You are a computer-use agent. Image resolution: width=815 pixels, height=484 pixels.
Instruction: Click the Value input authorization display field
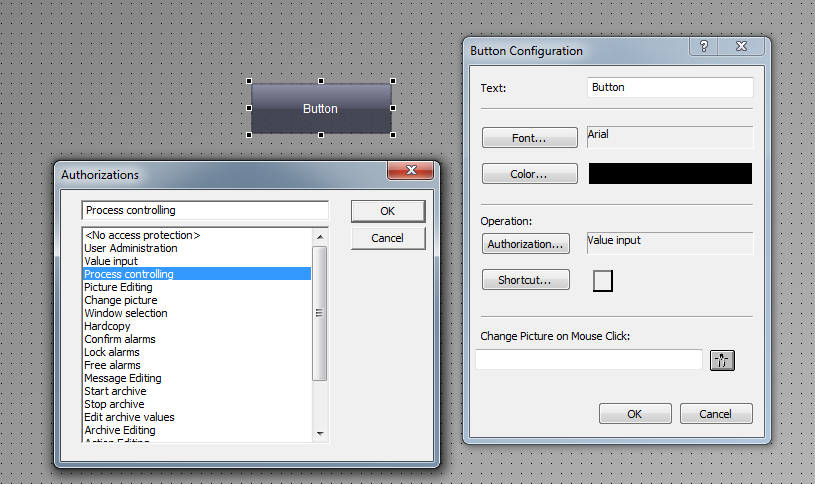(x=670, y=243)
